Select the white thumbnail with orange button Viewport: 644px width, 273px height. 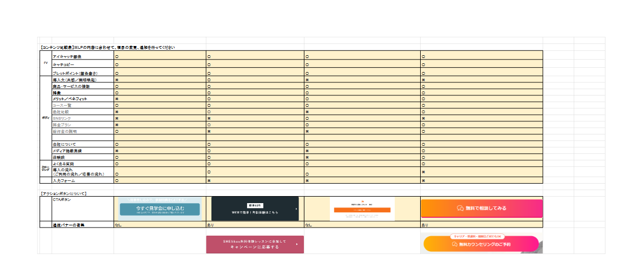tap(362, 209)
